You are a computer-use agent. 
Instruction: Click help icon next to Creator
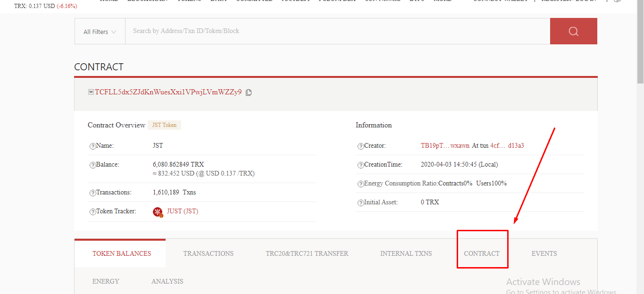click(x=360, y=146)
